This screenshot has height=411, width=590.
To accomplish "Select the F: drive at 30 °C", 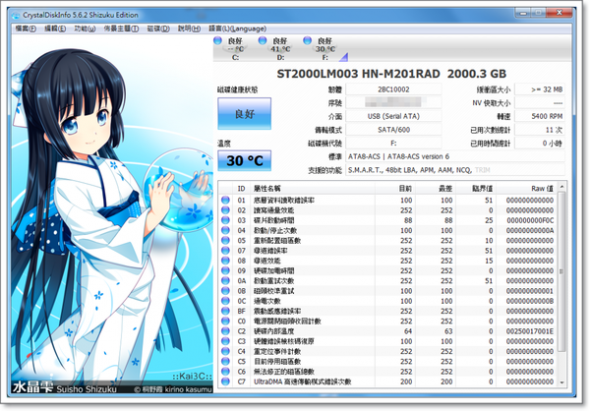I will 321,49.
